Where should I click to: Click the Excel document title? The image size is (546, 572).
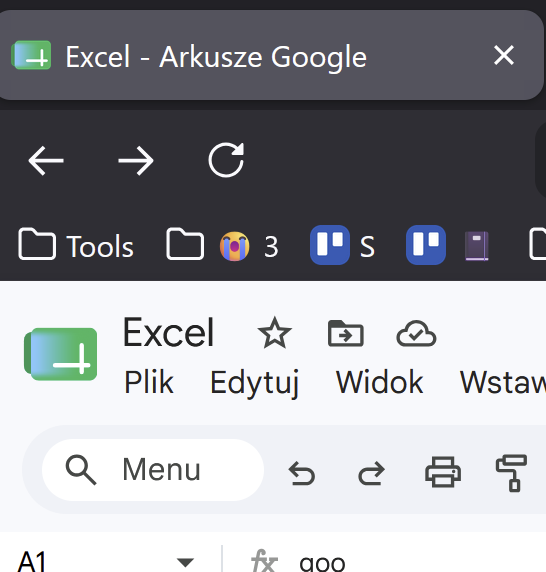click(169, 332)
